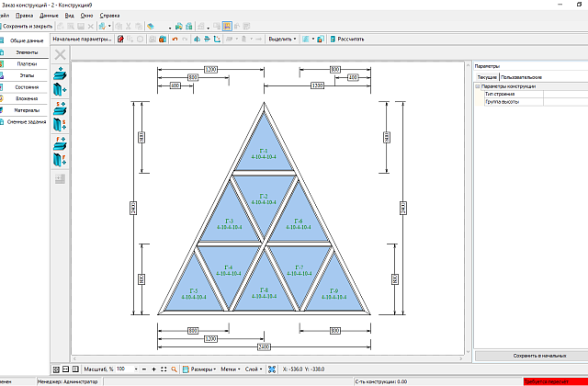Click the mirror horizontally icon
Image resolution: width=588 pixels, height=386 pixels.
197,39
